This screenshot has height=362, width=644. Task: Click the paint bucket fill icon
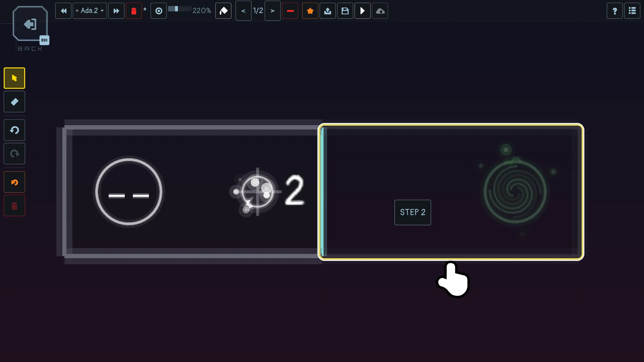[x=223, y=11]
